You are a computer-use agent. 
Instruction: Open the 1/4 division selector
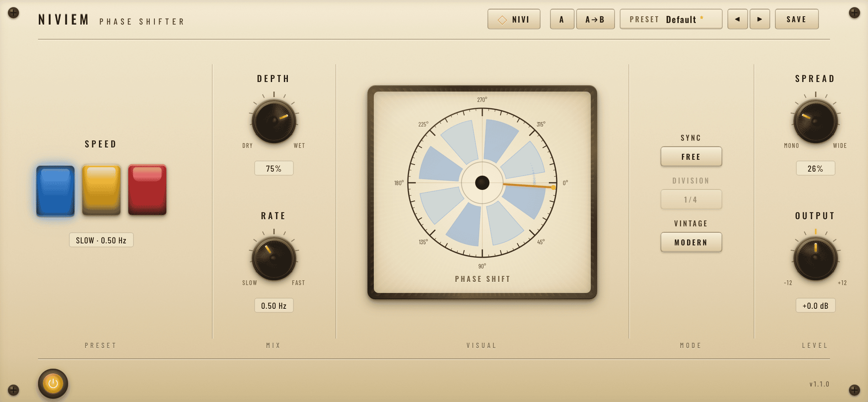(x=691, y=199)
